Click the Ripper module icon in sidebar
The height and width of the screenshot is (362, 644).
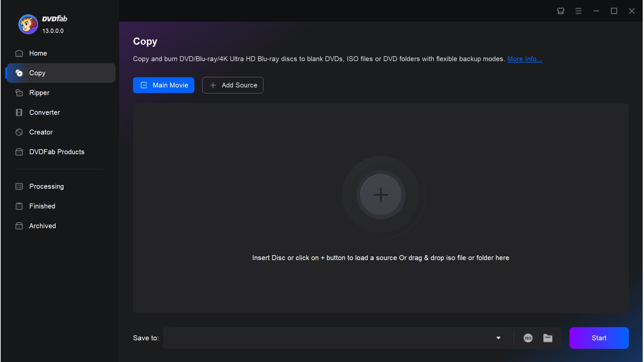pos(20,93)
